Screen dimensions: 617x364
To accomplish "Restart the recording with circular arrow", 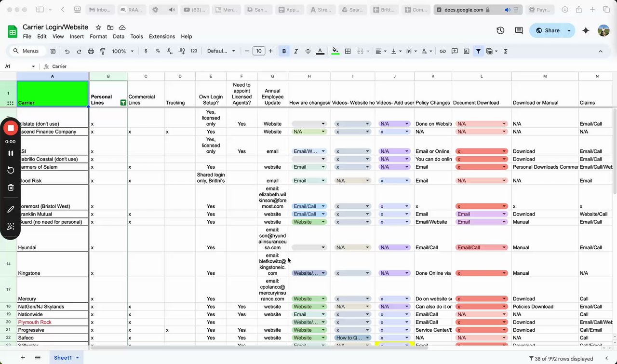I will pos(11,170).
